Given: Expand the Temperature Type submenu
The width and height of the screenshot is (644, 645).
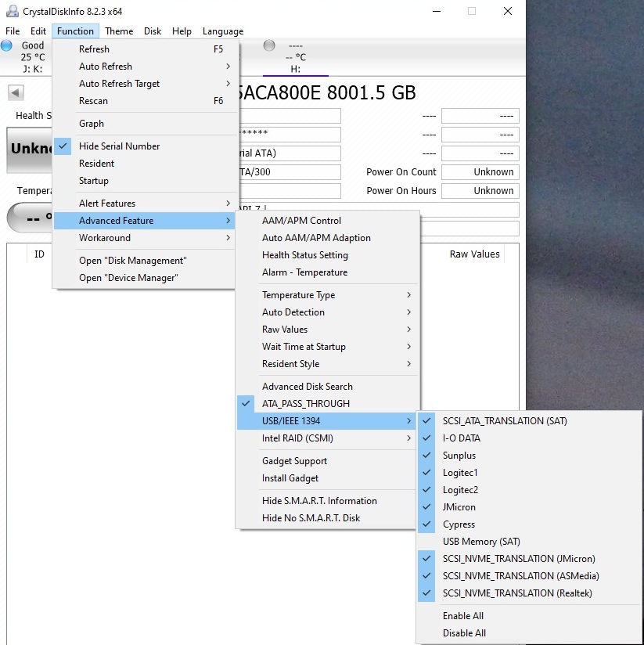Looking at the screenshot, I should click(328, 295).
